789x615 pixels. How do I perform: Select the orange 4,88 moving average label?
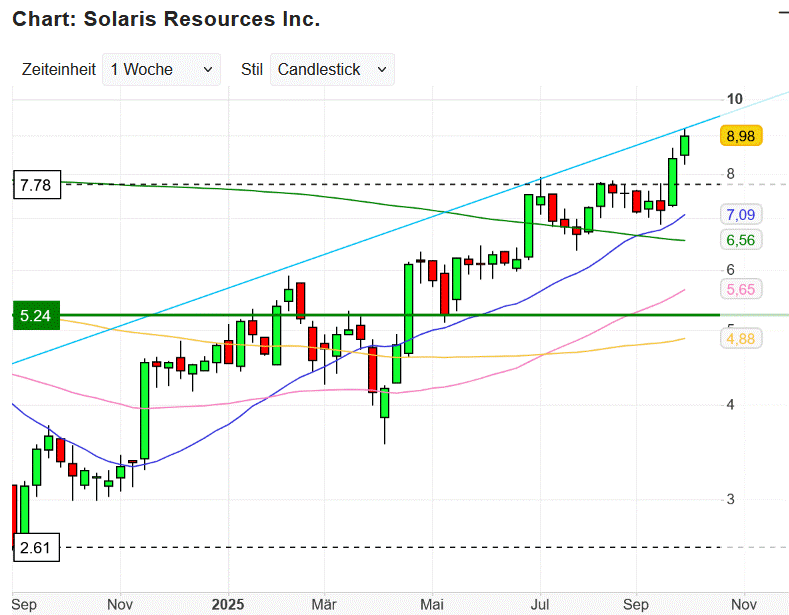(740, 339)
